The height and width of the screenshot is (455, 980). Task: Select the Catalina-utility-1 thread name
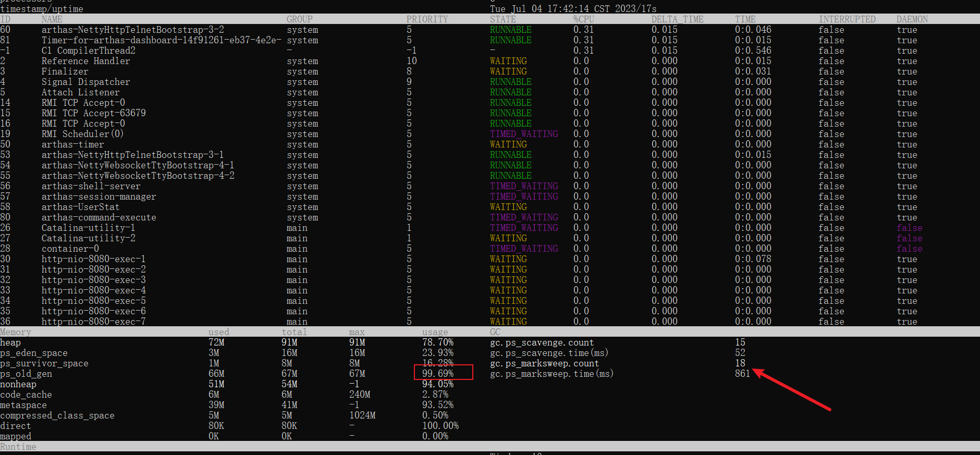click(x=88, y=228)
